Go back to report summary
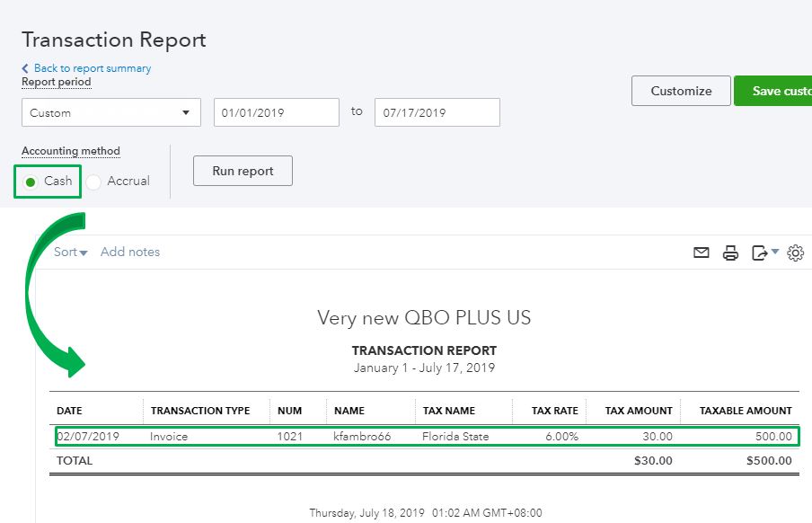Screen dimensions: 812x523 93,68
